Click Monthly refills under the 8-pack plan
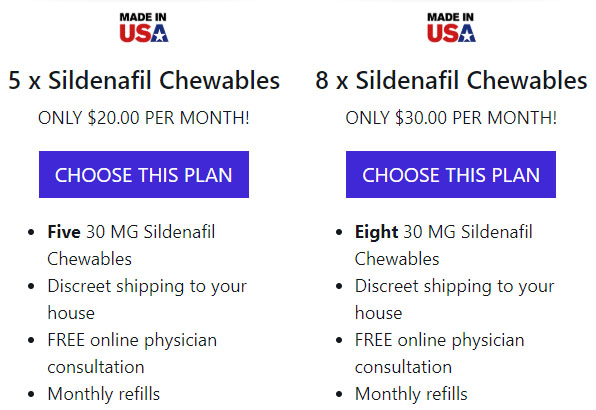Image resolution: width=596 pixels, height=410 pixels. coord(411,394)
